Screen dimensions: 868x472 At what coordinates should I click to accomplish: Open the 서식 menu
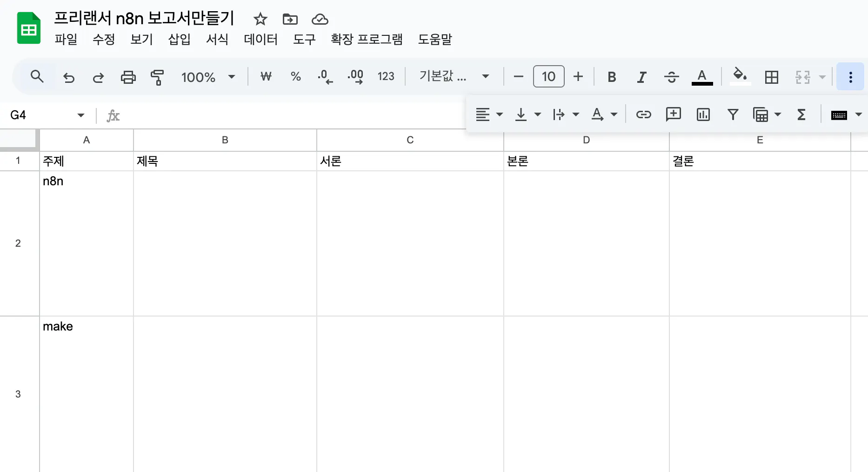[x=217, y=39]
